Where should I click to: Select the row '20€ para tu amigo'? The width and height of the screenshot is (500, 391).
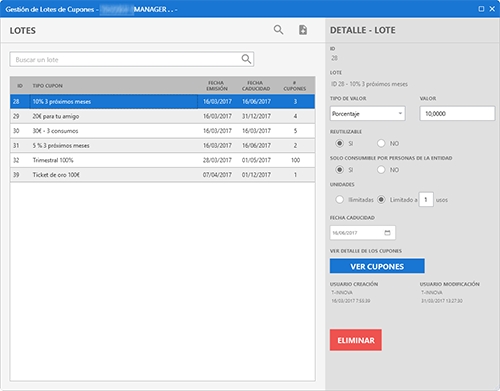coord(162,116)
